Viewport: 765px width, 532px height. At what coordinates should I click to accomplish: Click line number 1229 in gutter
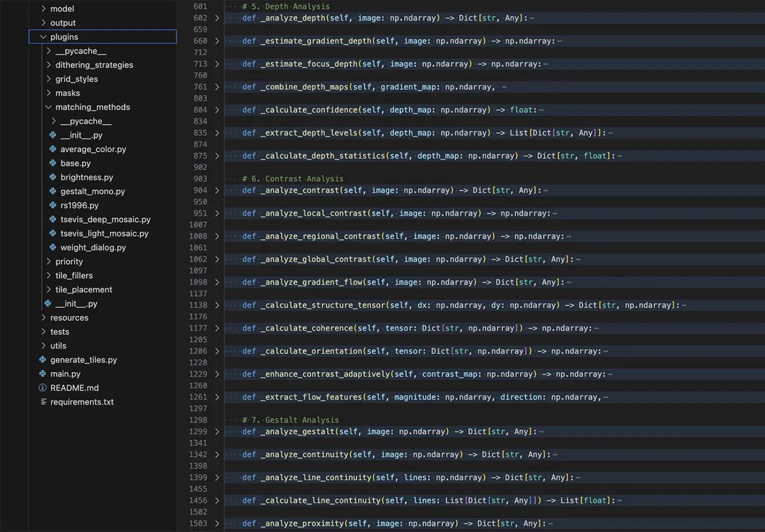[198, 374]
